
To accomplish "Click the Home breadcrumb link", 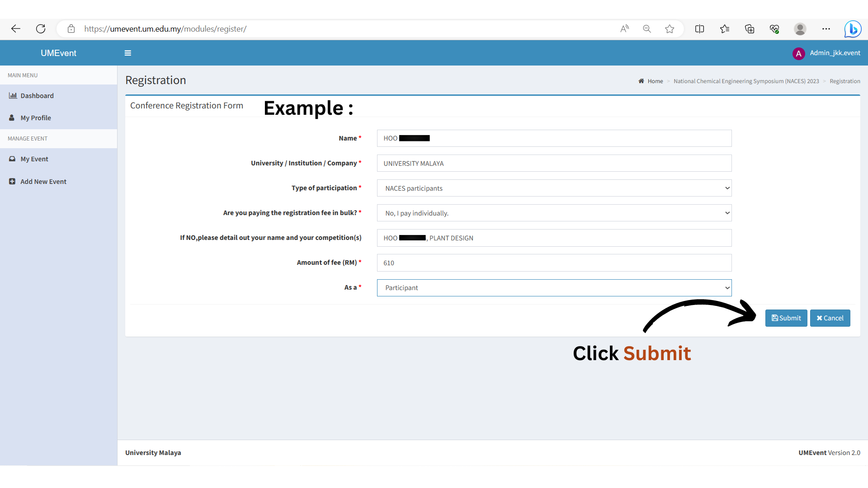I will 655,81.
